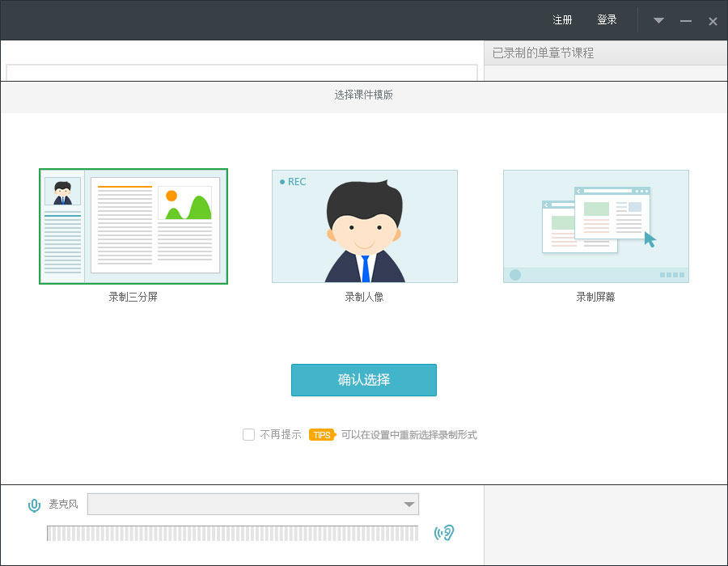Open the 注册 registration link
The image size is (728, 566).
point(561,19)
